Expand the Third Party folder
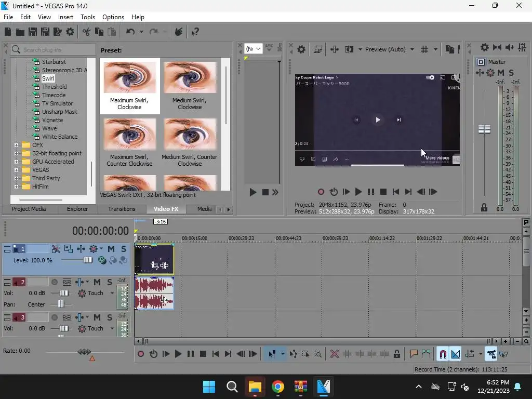 click(16, 179)
